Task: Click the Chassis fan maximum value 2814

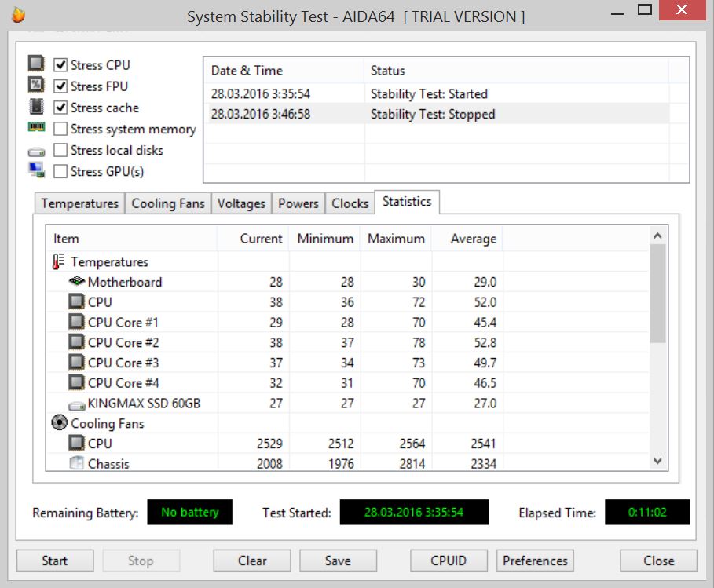Action: tap(412, 463)
